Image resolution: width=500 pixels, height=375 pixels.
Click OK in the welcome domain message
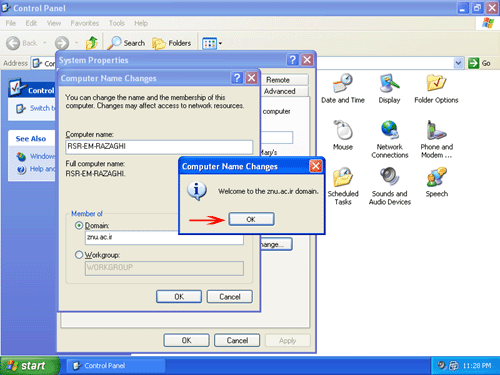coord(251,219)
